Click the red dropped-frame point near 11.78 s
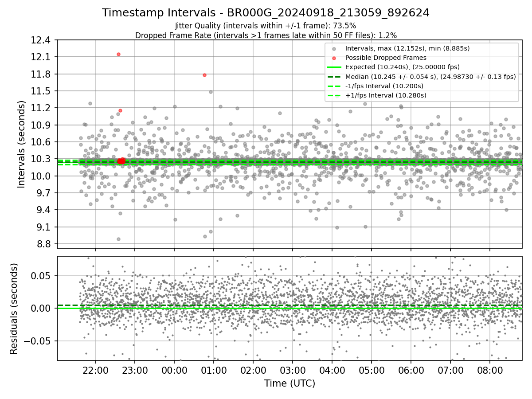 tap(204, 75)
